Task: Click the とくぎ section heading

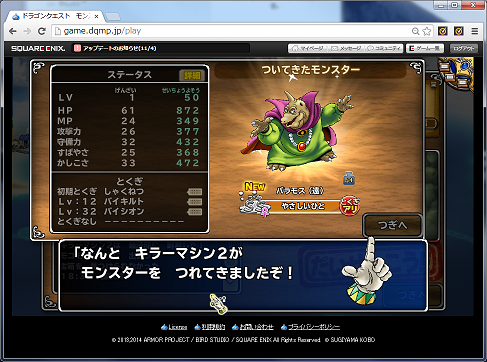Action: (x=130, y=181)
